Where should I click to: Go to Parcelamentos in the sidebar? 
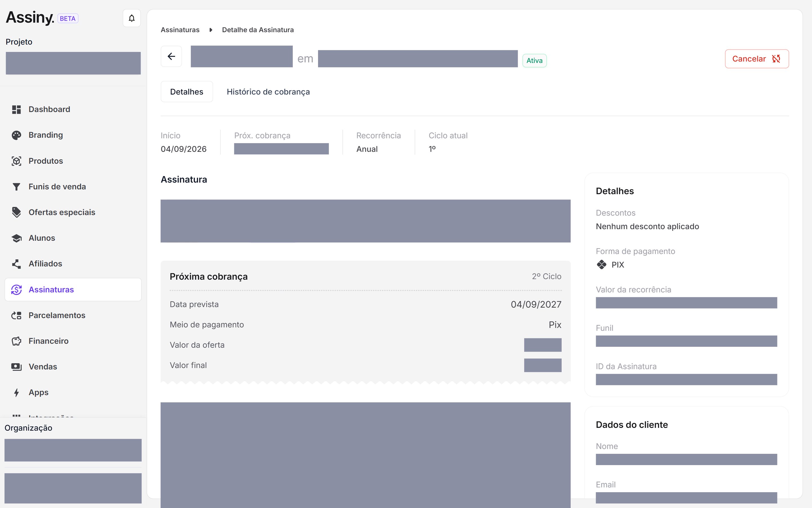point(73,316)
